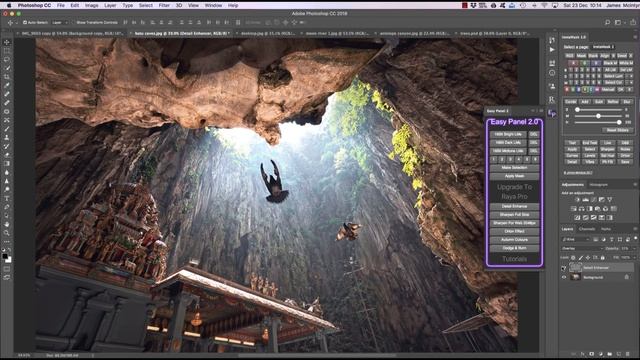Toggle layer filtering switch in Layers panel
The width and height of the screenshot is (640, 360).
[636, 238]
